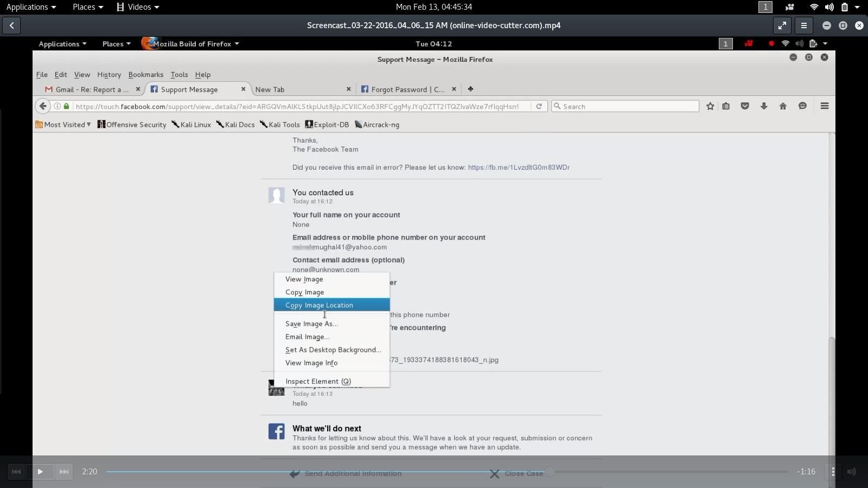Viewport: 868px width, 488px height.
Task: Open the Firefox Edit menu
Action: pos(61,75)
